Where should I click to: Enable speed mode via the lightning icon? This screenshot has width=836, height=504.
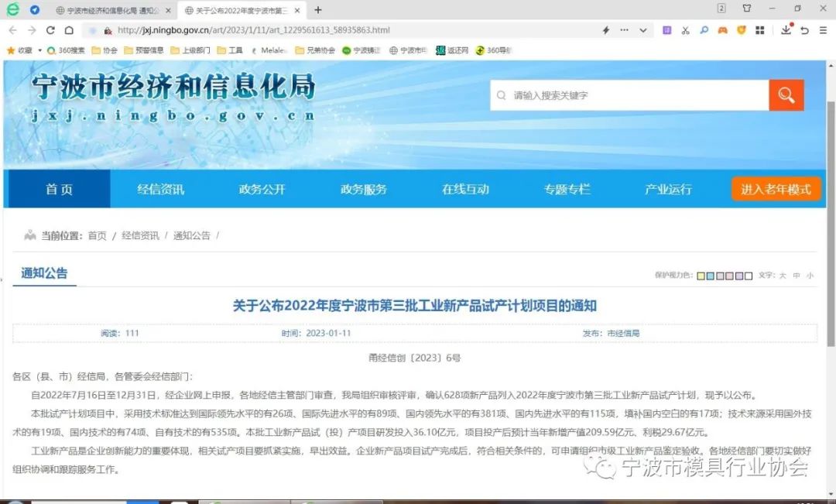(607, 30)
